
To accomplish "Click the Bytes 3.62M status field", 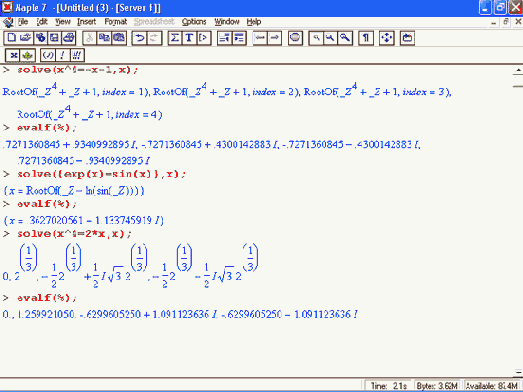I will point(437,386).
